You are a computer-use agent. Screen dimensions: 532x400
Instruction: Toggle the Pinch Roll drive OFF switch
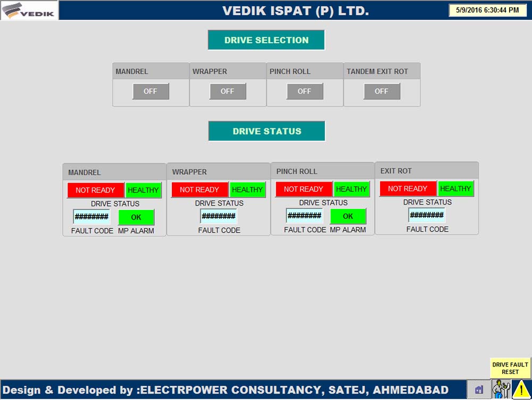point(304,91)
